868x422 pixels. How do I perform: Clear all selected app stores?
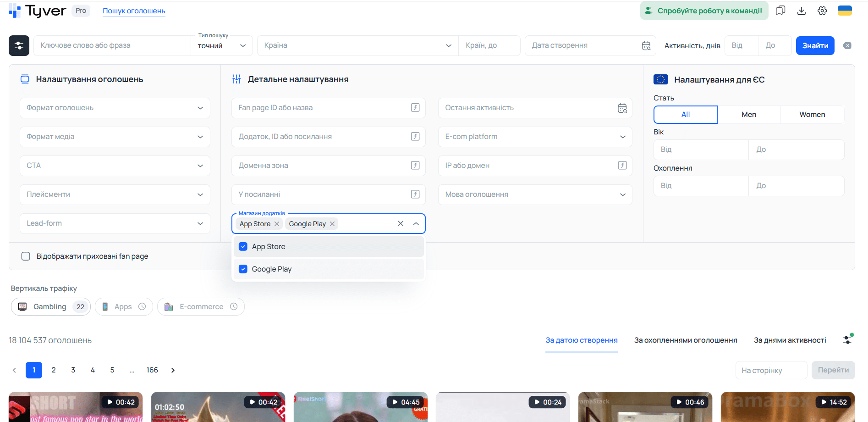pos(401,224)
